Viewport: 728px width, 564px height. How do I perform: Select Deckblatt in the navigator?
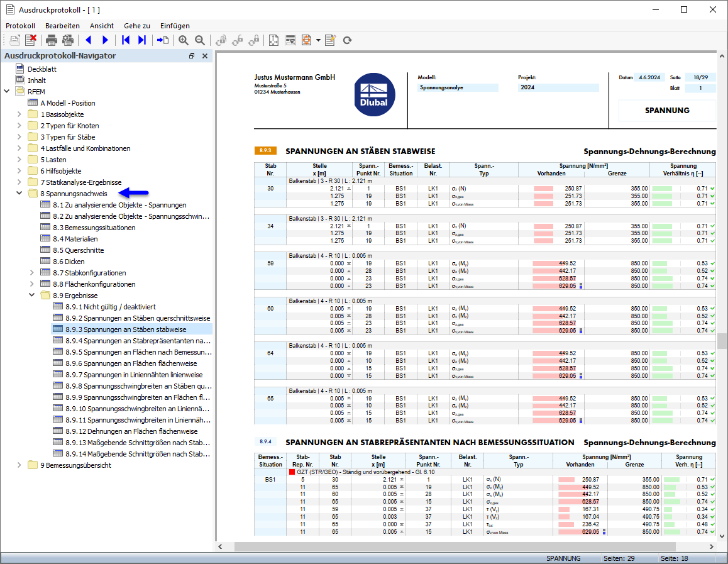[41, 69]
